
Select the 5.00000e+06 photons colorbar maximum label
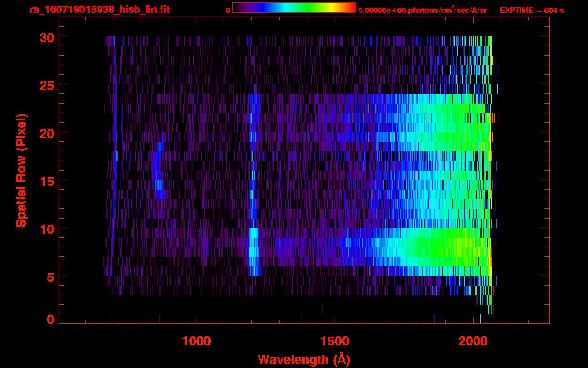422,10
